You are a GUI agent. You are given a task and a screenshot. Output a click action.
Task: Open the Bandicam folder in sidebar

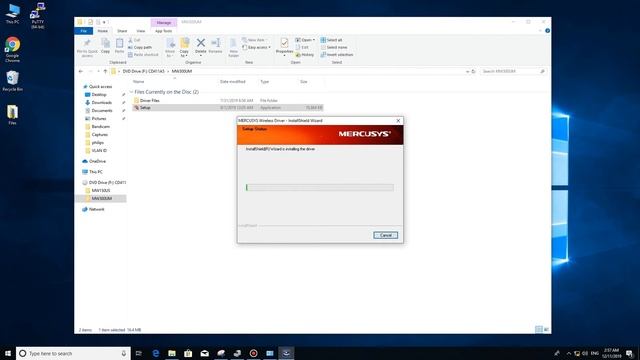[100, 127]
